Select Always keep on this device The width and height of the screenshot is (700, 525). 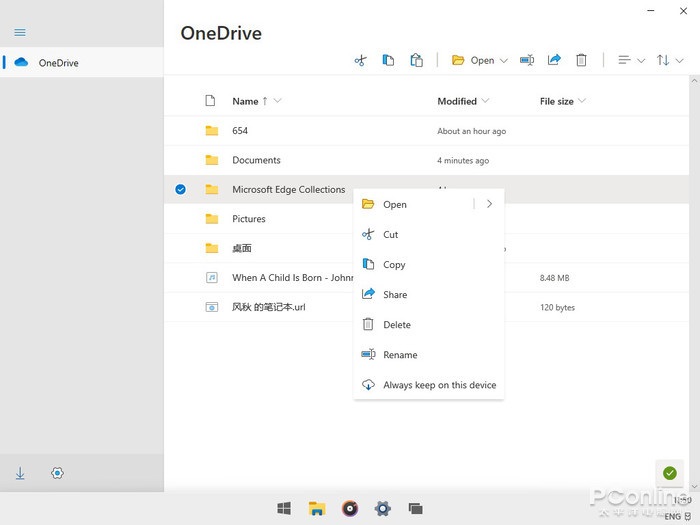(x=439, y=385)
